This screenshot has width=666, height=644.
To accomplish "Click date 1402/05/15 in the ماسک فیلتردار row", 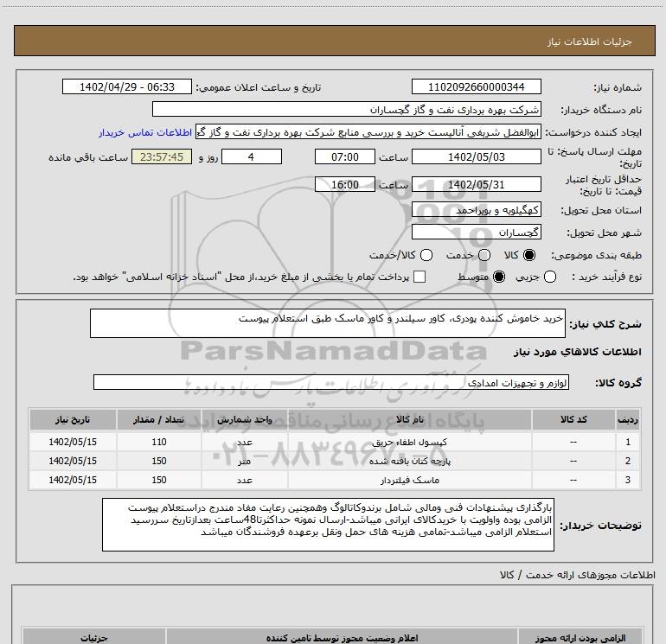I will coord(73,480).
